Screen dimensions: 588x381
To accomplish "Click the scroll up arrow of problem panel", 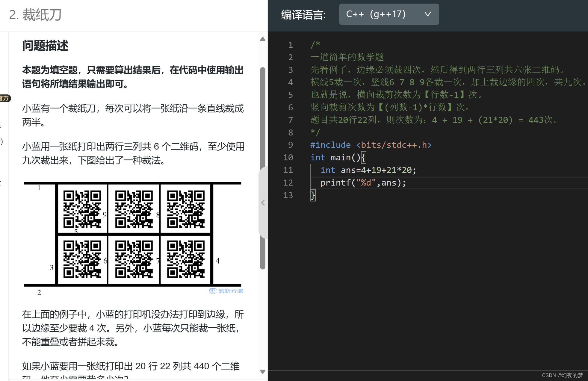I will 263,39.
